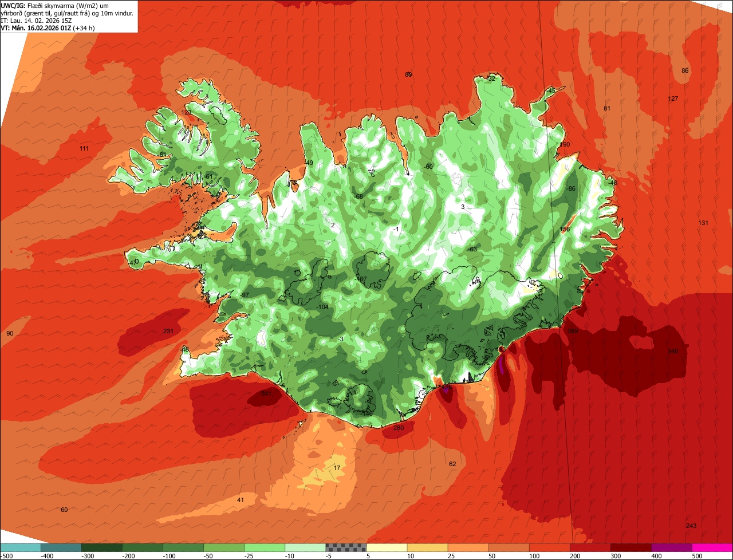This screenshot has width=733, height=560.
Task: Click the legend swatch between -10 and -5
Action: 305,547
